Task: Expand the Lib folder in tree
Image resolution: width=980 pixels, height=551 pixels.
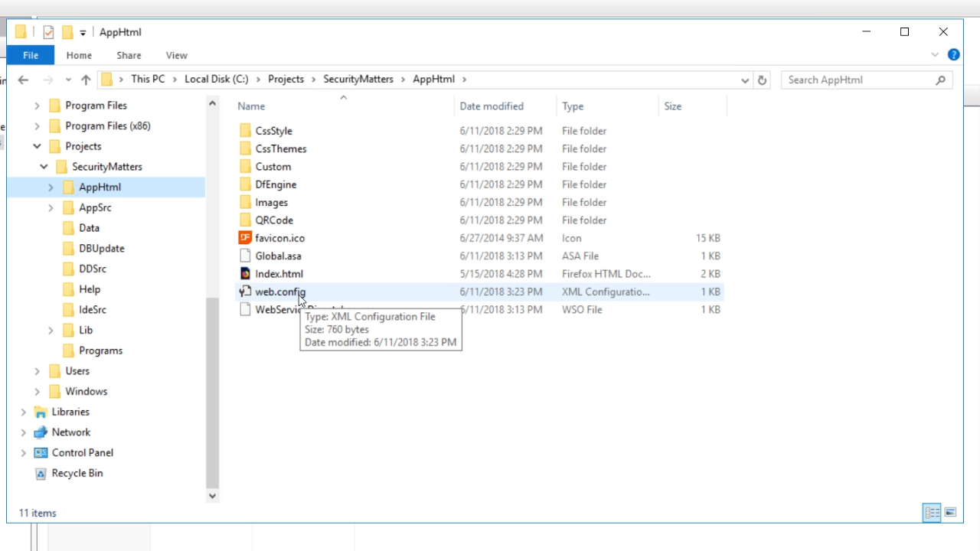Action: click(x=51, y=331)
